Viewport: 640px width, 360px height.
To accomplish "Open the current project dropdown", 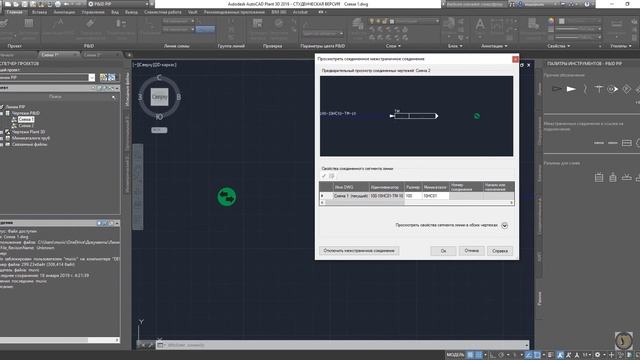I will (91, 78).
